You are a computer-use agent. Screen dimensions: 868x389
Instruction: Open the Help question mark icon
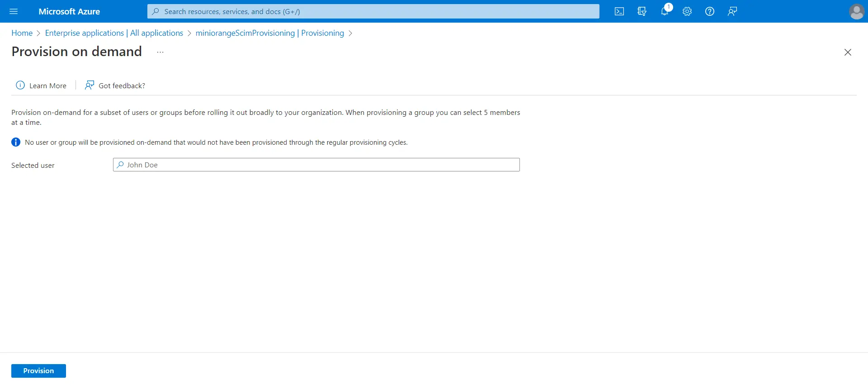click(x=710, y=11)
